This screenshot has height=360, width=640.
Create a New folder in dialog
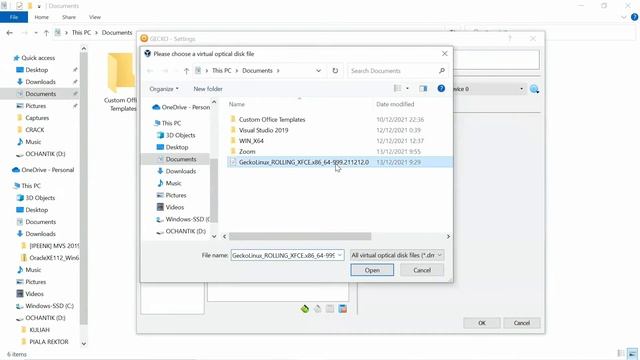(208, 89)
